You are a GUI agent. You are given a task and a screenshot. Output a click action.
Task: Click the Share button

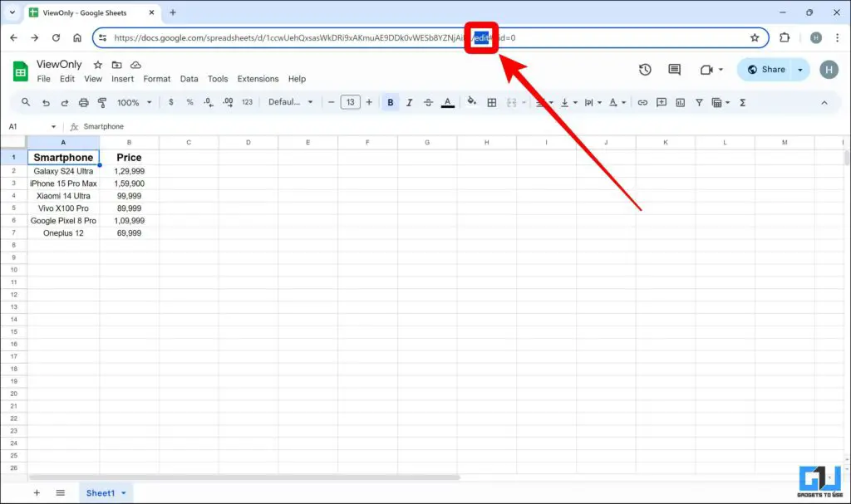[x=766, y=70]
